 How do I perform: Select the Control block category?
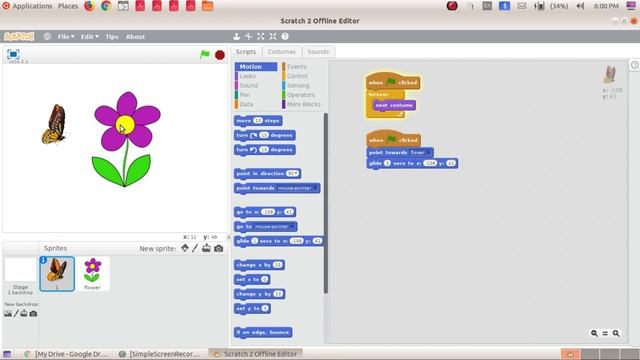pos(297,76)
